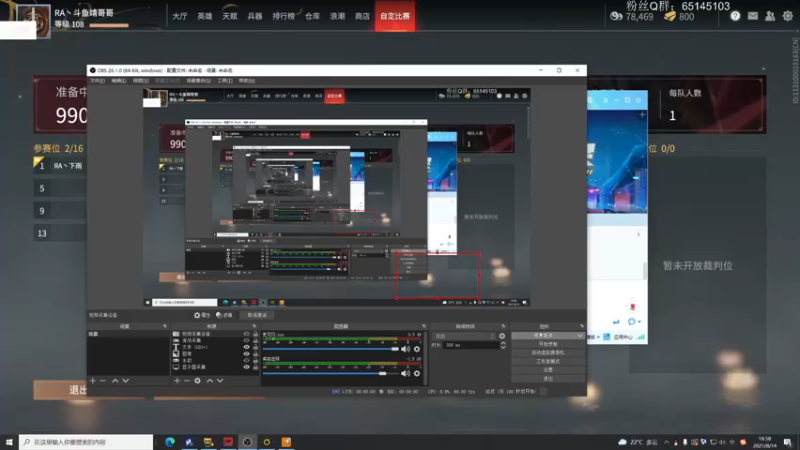
Task: Toggle visibility of 显示器采集 source
Action: [x=246, y=367]
